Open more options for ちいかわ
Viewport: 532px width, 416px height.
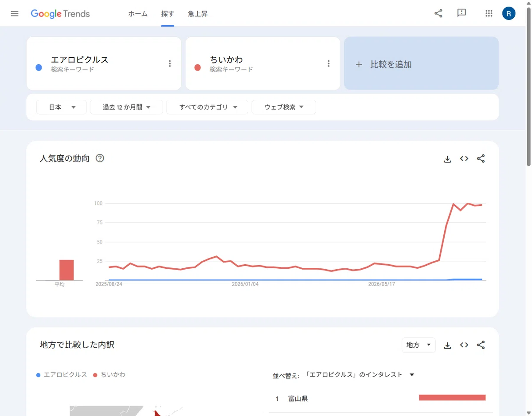click(x=329, y=64)
